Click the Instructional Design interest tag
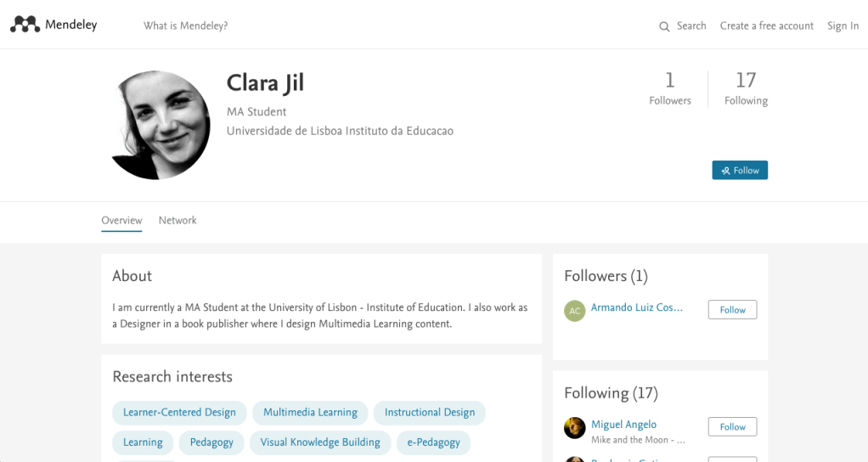The width and height of the screenshot is (868, 462). tap(429, 413)
